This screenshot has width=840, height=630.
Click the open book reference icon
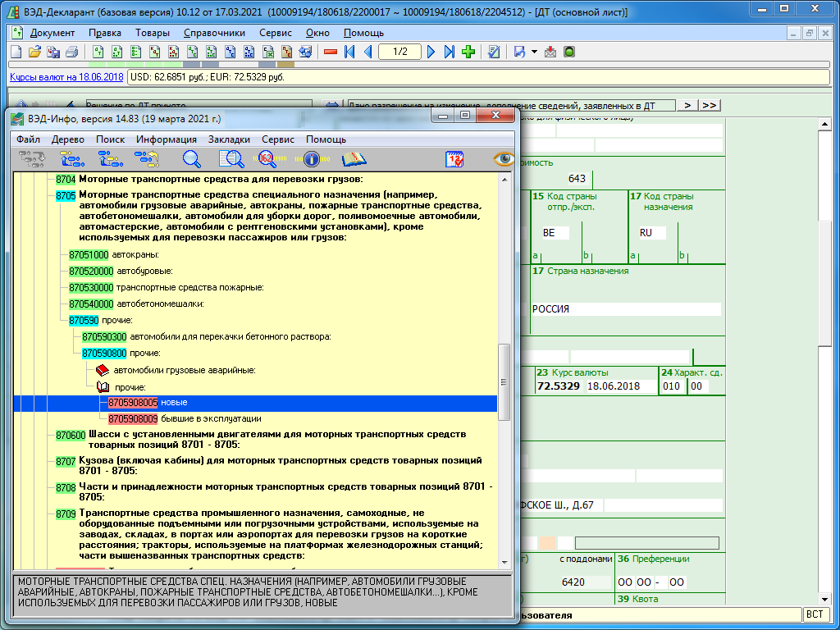click(354, 159)
